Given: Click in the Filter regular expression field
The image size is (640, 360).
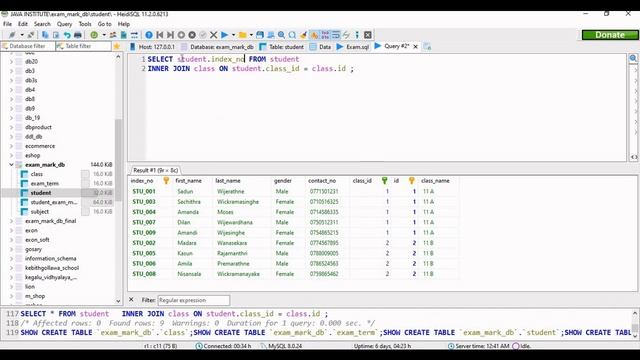Looking at the screenshot, I should coord(193,300).
